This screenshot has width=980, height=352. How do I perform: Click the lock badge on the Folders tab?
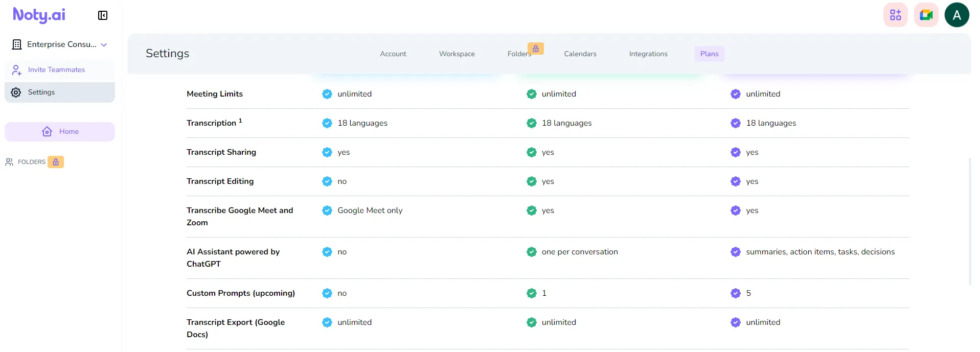click(536, 49)
